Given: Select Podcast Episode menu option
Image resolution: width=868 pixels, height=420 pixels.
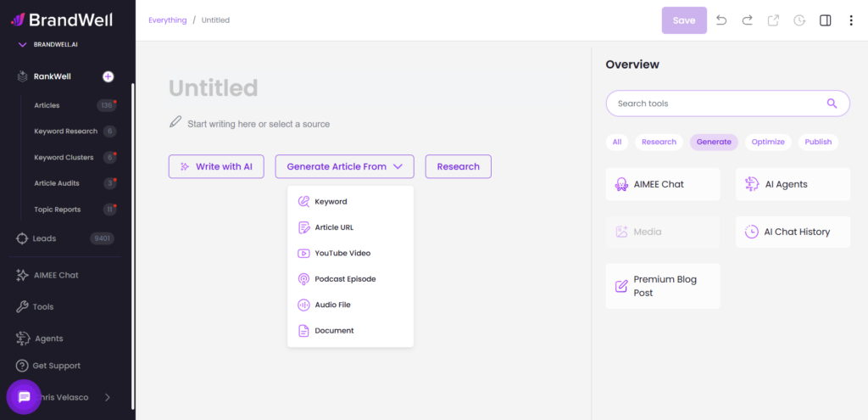Looking at the screenshot, I should 350,278.
